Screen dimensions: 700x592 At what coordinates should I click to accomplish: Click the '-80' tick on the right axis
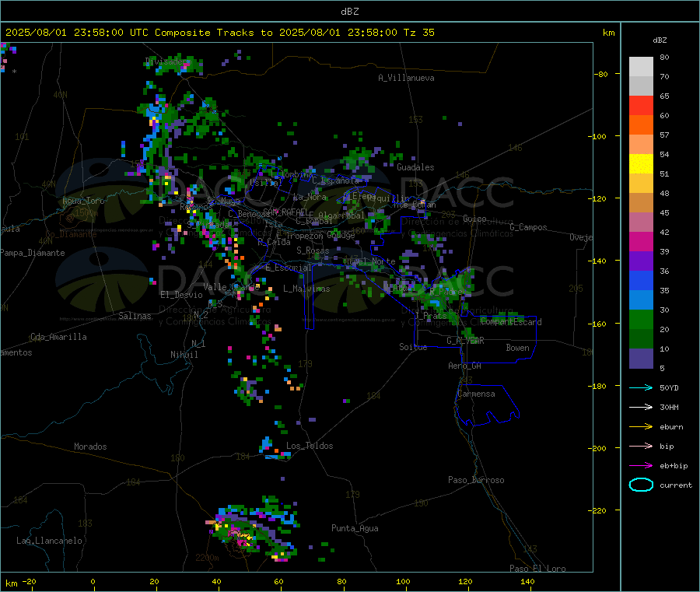click(601, 74)
